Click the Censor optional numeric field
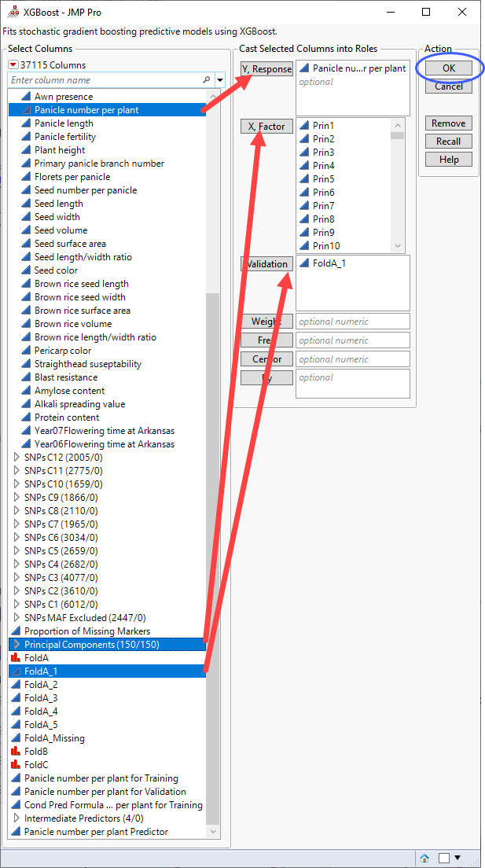Image resolution: width=485 pixels, height=868 pixels. [x=353, y=359]
